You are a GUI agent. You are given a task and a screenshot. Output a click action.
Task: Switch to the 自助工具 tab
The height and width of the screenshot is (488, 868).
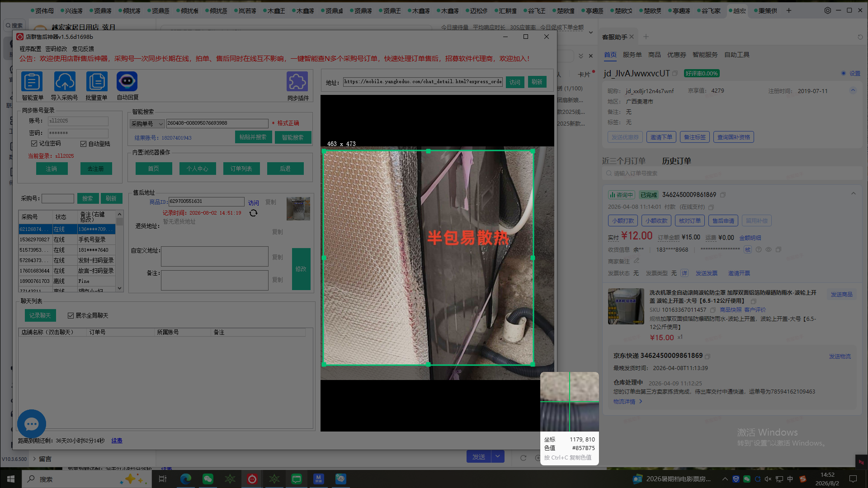pos(737,55)
